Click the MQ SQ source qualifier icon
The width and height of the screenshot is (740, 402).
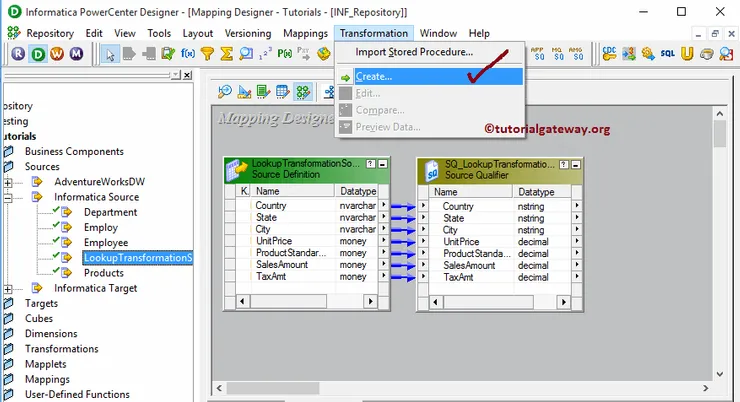[x=557, y=54]
